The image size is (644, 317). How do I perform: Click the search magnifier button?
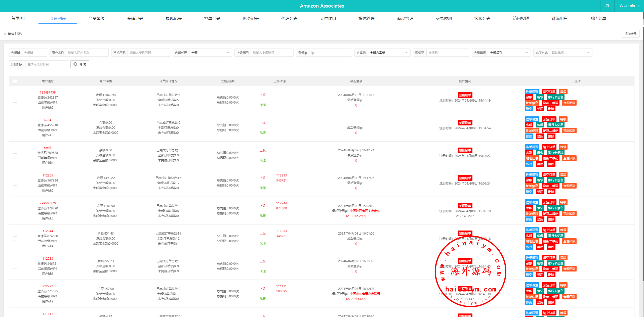pyautogui.click(x=80, y=65)
